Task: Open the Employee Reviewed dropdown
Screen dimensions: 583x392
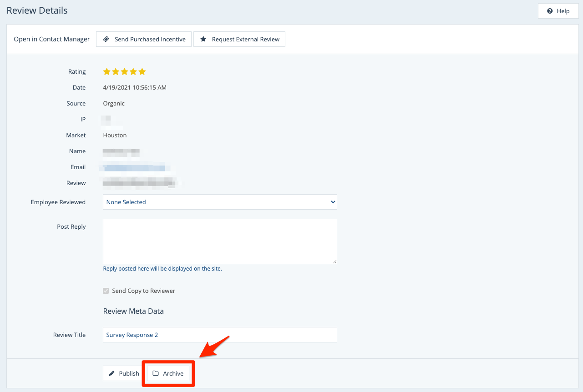Action: (220, 202)
